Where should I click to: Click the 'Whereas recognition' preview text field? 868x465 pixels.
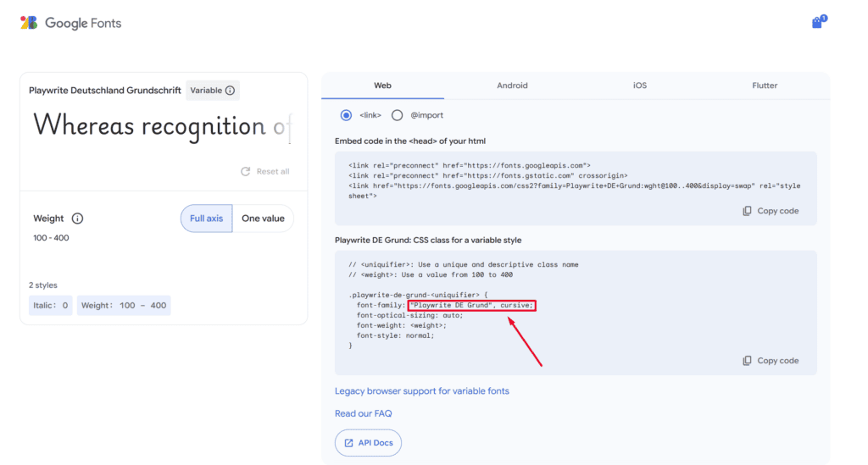click(162, 126)
